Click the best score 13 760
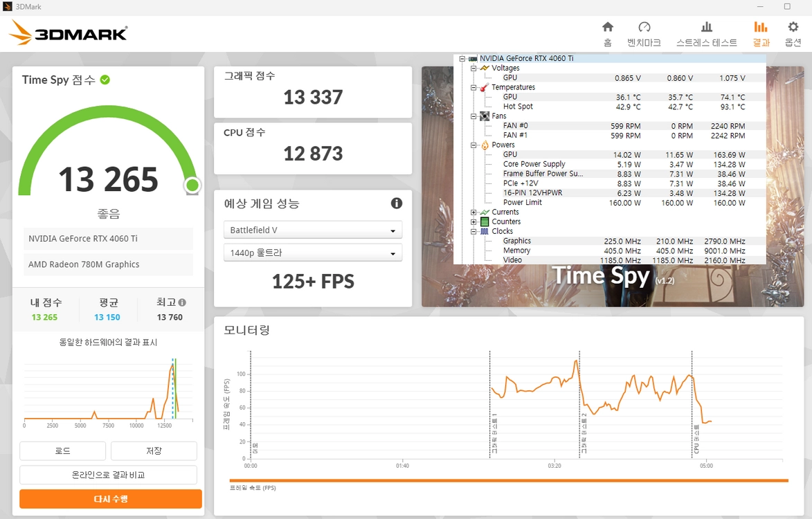 (x=170, y=317)
